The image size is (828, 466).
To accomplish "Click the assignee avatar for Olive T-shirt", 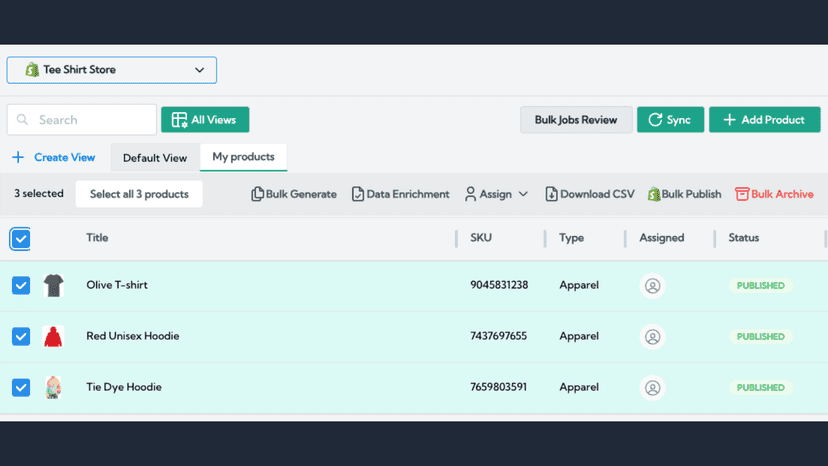I will 652,286.
